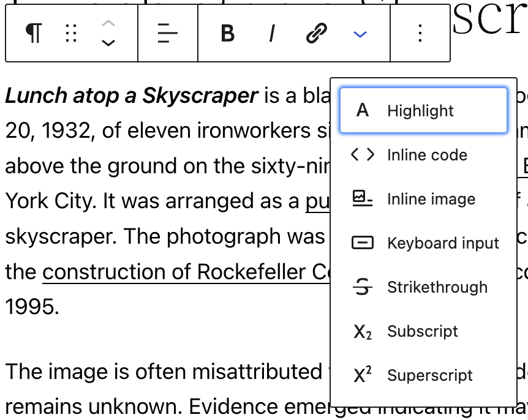Choose Strikethrough from the formatting menu
This screenshot has width=528, height=420.
click(x=437, y=287)
